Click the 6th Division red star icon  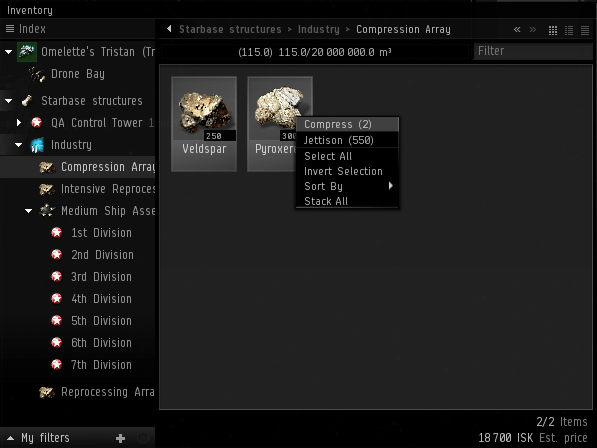[57, 343]
